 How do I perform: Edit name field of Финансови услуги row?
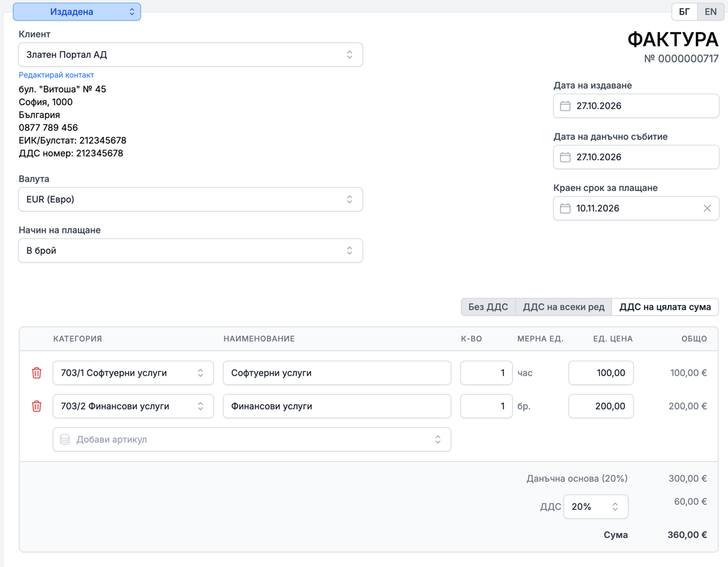(x=337, y=406)
